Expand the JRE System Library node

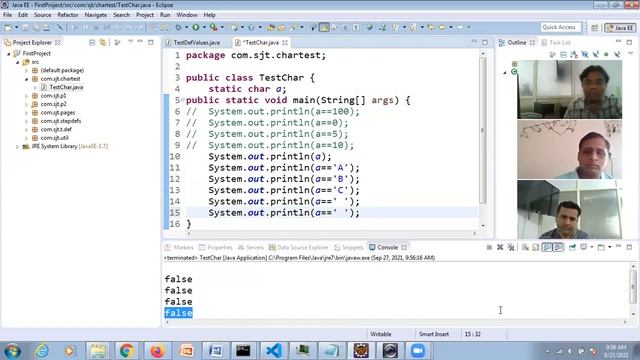point(17,147)
